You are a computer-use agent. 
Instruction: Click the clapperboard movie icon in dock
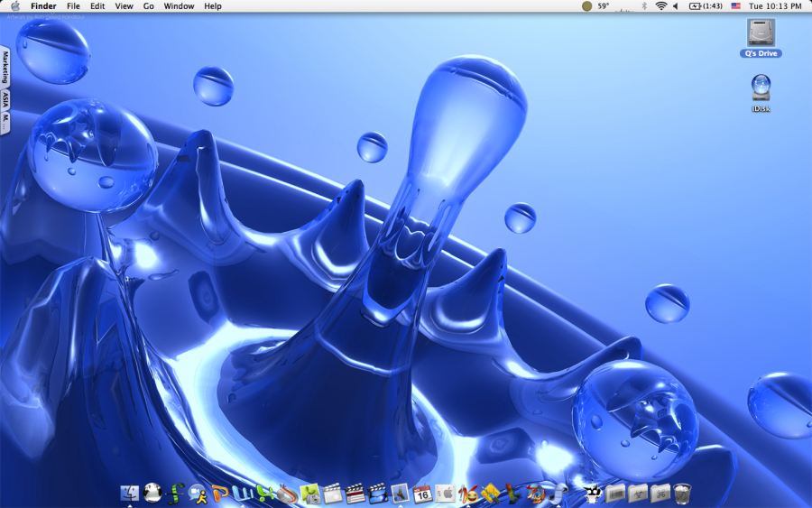[x=355, y=493]
